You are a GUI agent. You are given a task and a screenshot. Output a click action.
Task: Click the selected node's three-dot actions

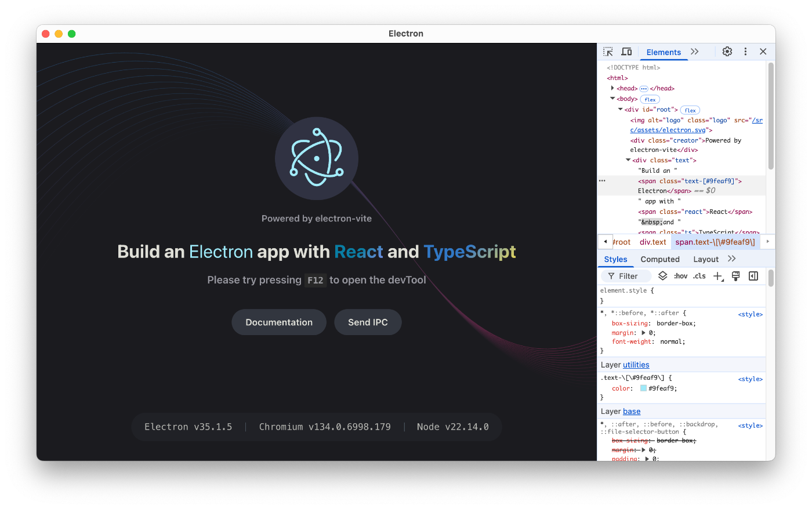pos(602,181)
